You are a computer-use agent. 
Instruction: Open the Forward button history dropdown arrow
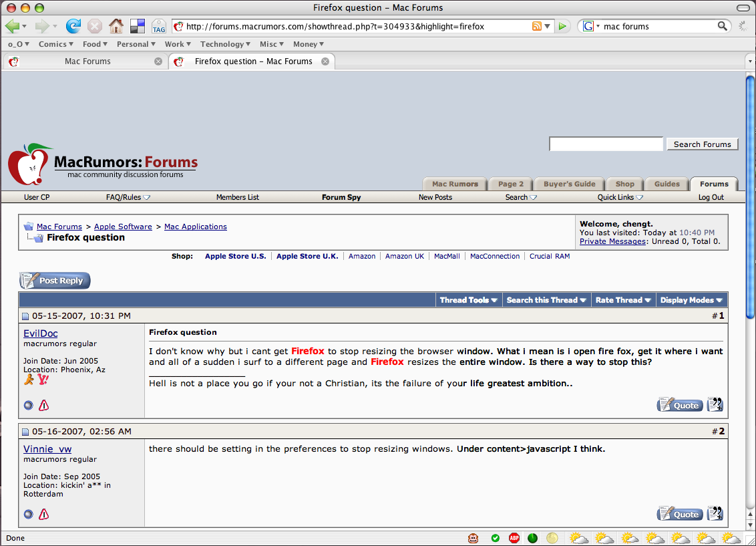tap(55, 27)
